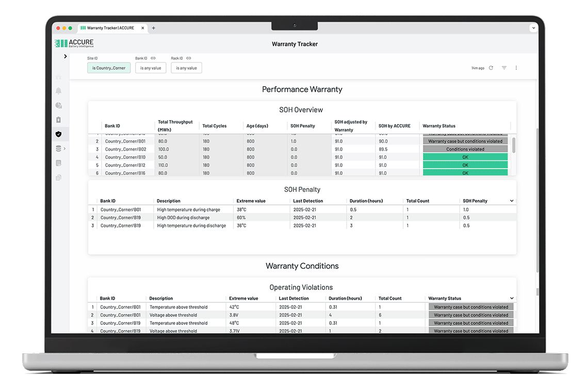The image size is (587, 392).
Task: Click the dashboard refresh icon
Action: tap(491, 68)
